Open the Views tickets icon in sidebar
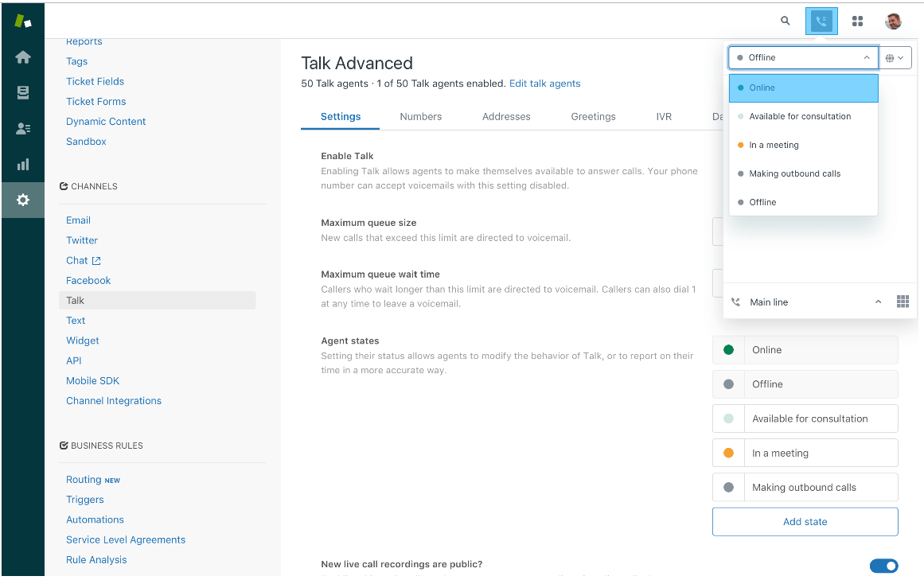 [x=23, y=92]
